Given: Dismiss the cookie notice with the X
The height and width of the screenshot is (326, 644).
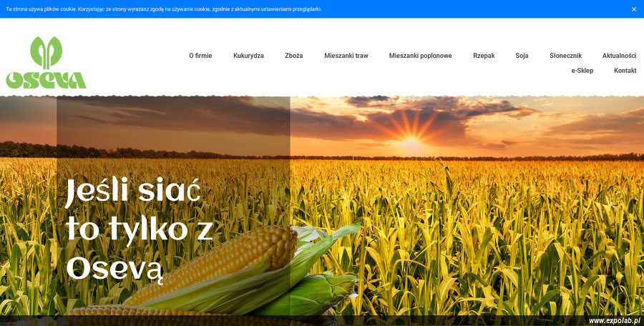Looking at the screenshot, I should coord(634,9).
